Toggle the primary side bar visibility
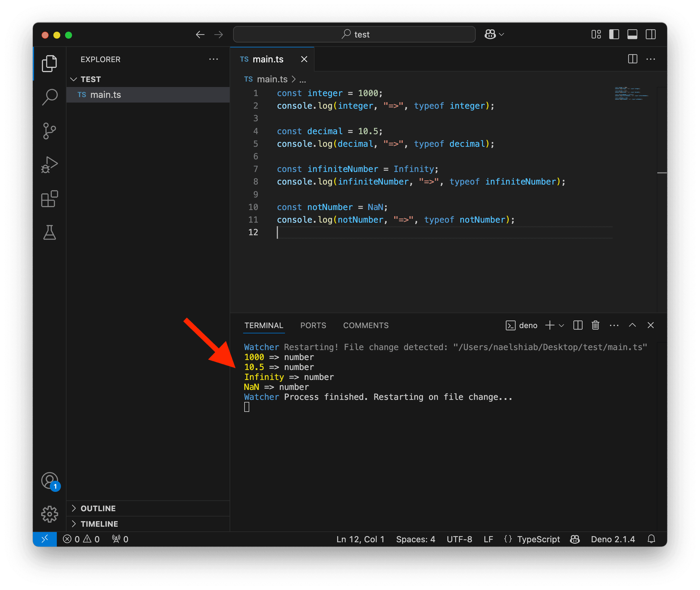This screenshot has height=590, width=700. [x=614, y=35]
